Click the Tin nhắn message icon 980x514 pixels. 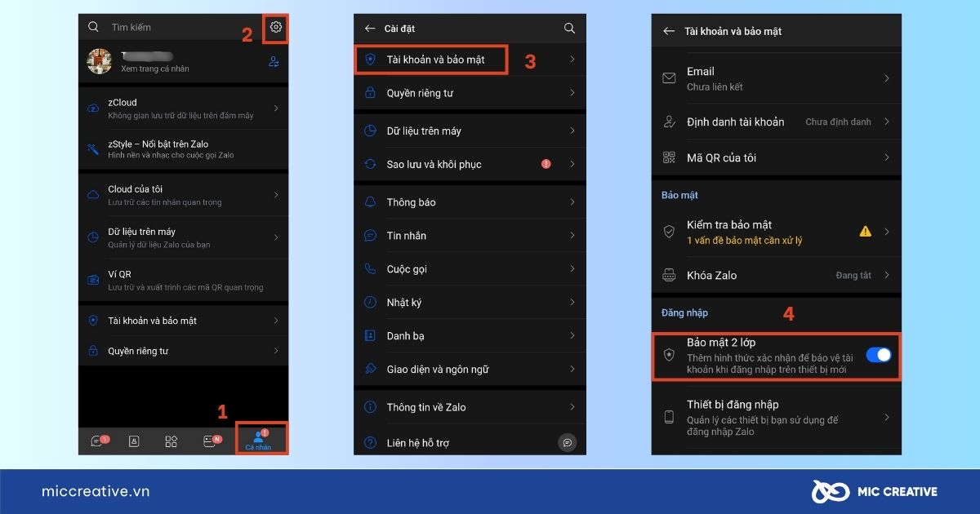370,236
